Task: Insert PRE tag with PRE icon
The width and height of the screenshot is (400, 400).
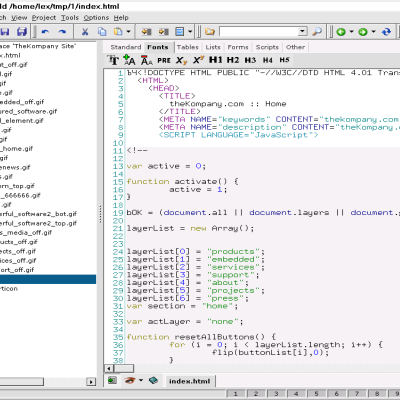Action: pos(164,60)
